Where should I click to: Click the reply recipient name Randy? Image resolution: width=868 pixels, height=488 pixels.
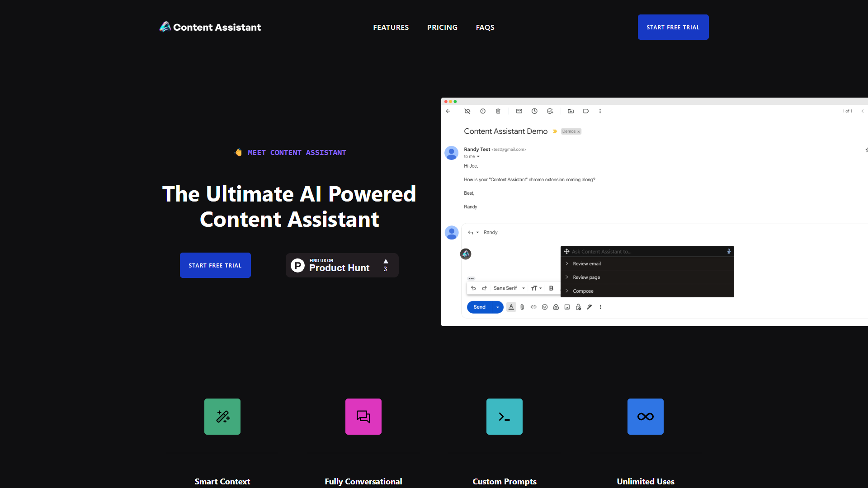(x=491, y=232)
